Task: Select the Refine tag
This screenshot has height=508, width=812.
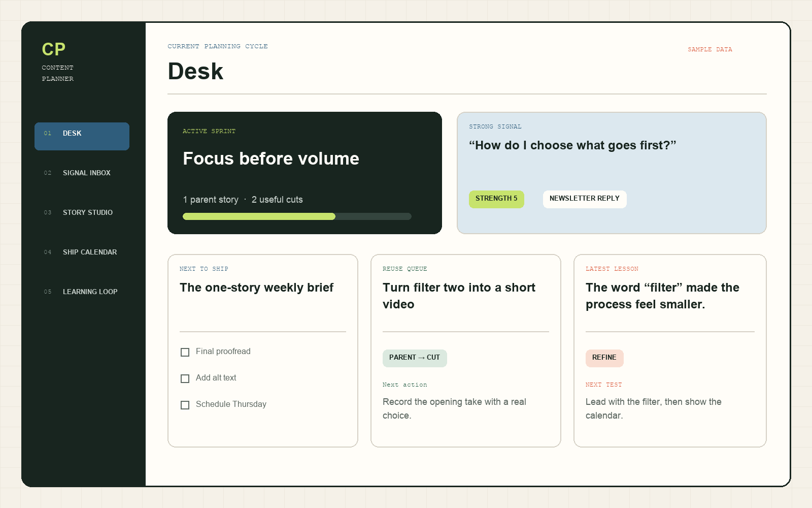Action: point(604,358)
